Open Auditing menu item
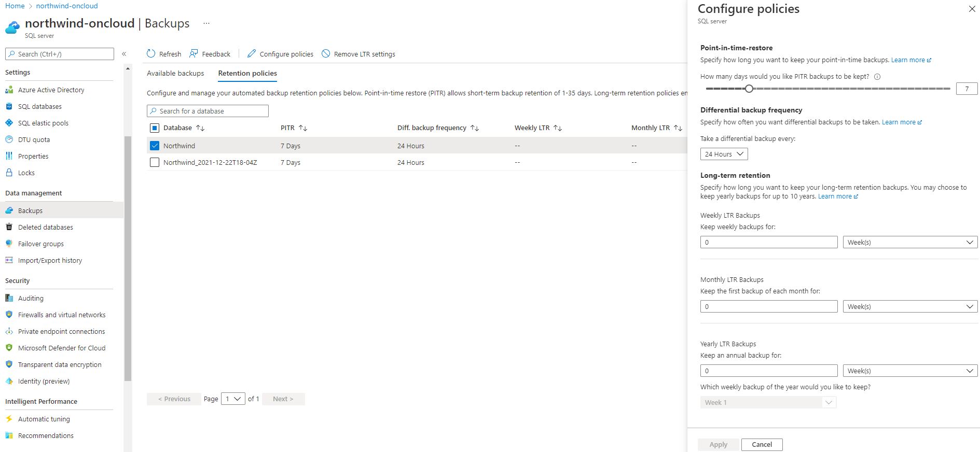Image resolution: width=980 pixels, height=452 pixels. [31, 298]
